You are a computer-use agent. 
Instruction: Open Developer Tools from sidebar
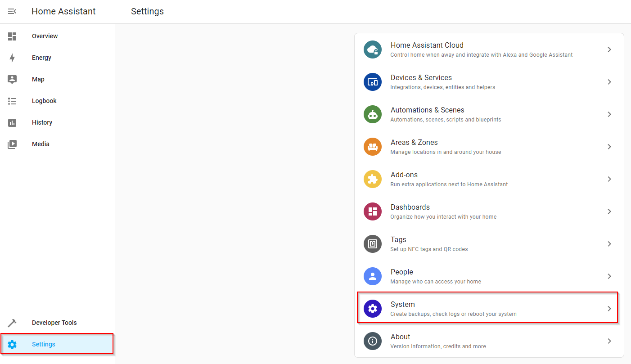point(57,323)
